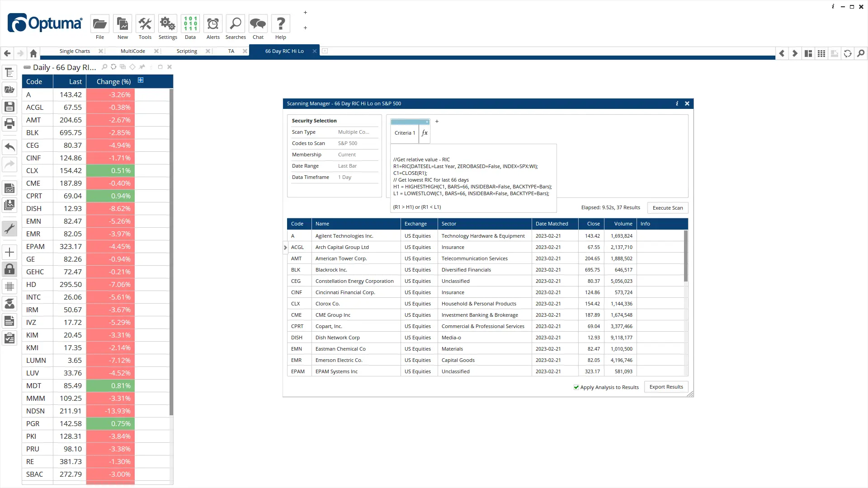Select the 66 Day RIC Hi Lo tab

click(x=284, y=52)
